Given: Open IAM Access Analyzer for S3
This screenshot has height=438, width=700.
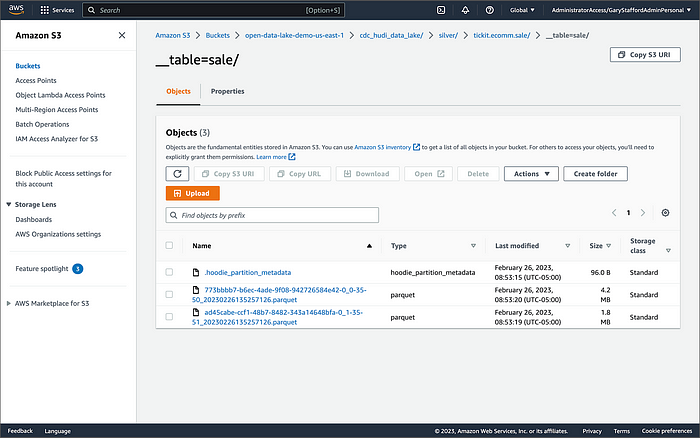Looking at the screenshot, I should [x=56, y=139].
